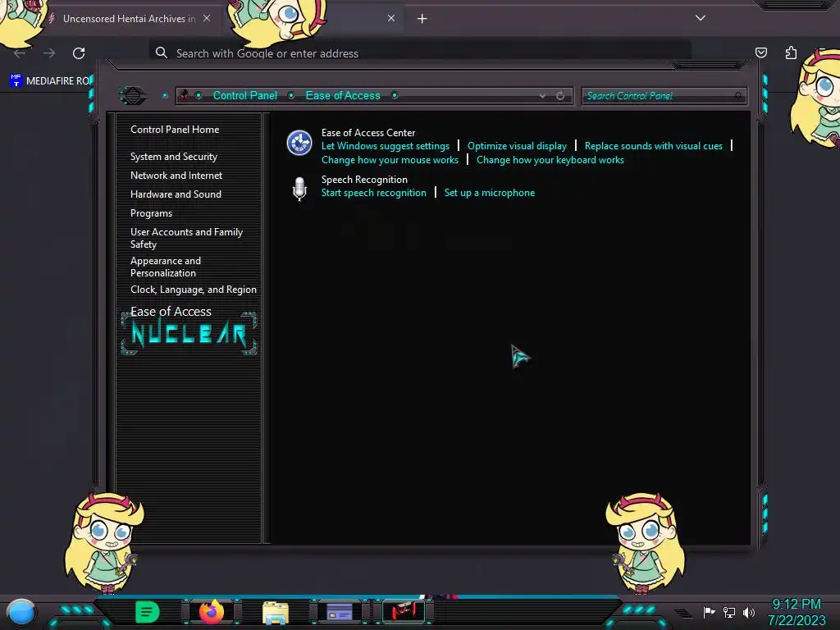
Task: Open a new Firefox tab
Action: [x=422, y=19]
